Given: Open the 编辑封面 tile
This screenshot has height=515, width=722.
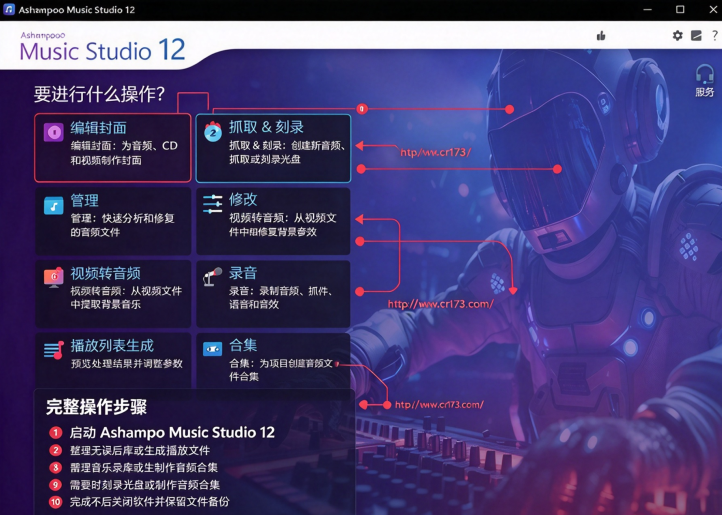Looking at the screenshot, I should 112,147.
